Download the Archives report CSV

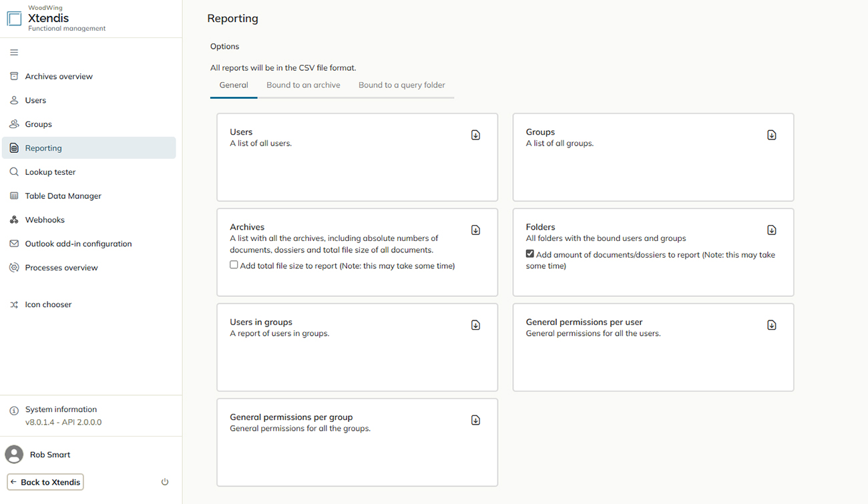(475, 230)
